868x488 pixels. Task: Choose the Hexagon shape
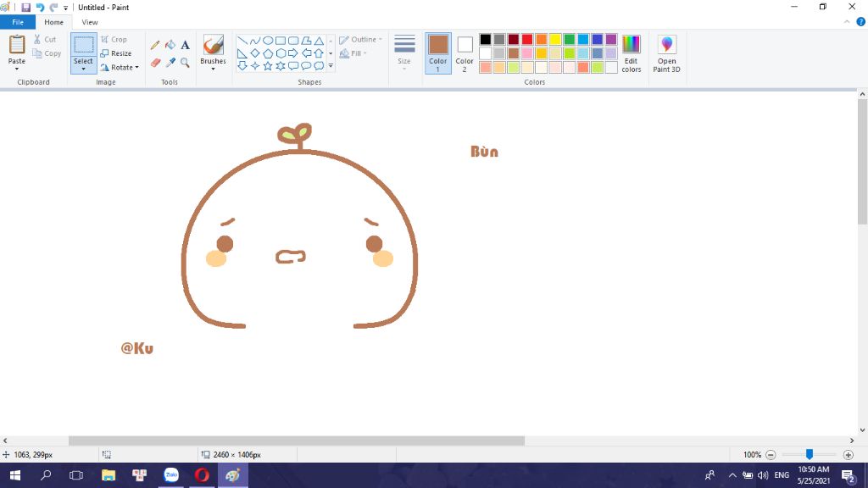tap(281, 53)
